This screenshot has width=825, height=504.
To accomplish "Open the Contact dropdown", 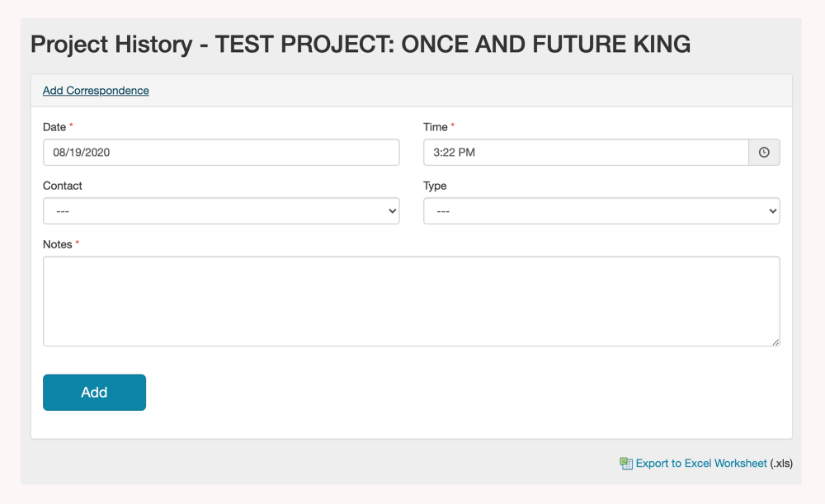I will [220, 211].
